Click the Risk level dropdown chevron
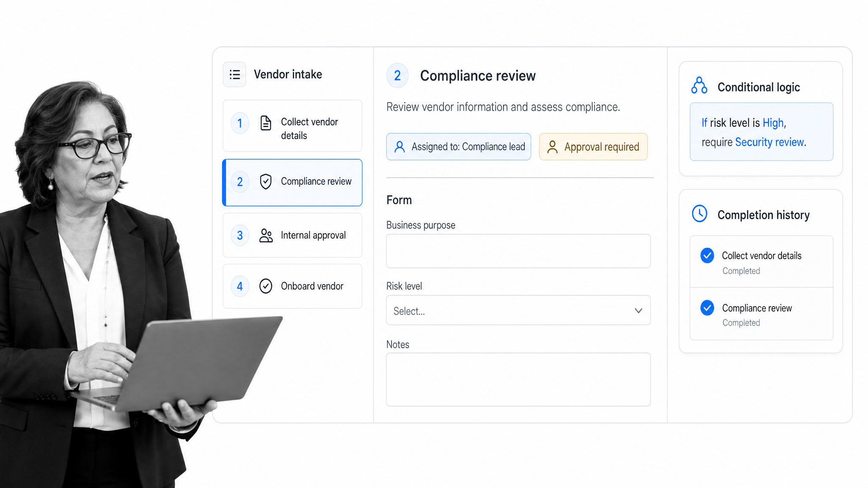The image size is (868, 488). 638,311
